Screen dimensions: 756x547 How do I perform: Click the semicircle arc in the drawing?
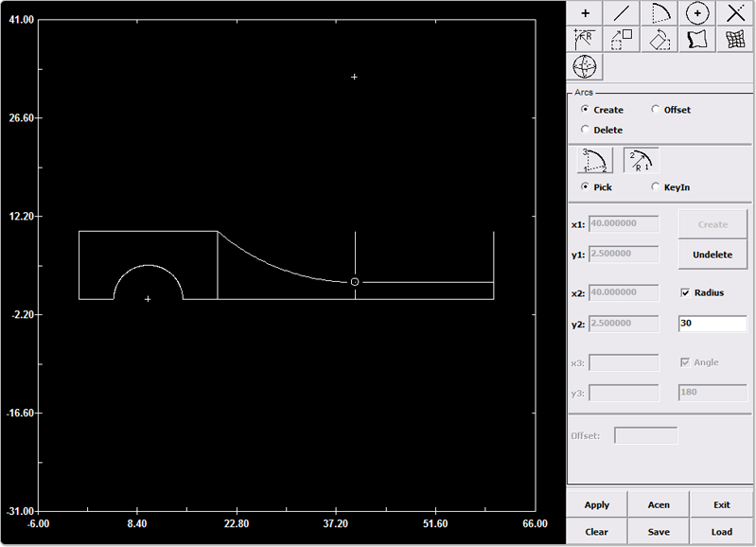149,265
